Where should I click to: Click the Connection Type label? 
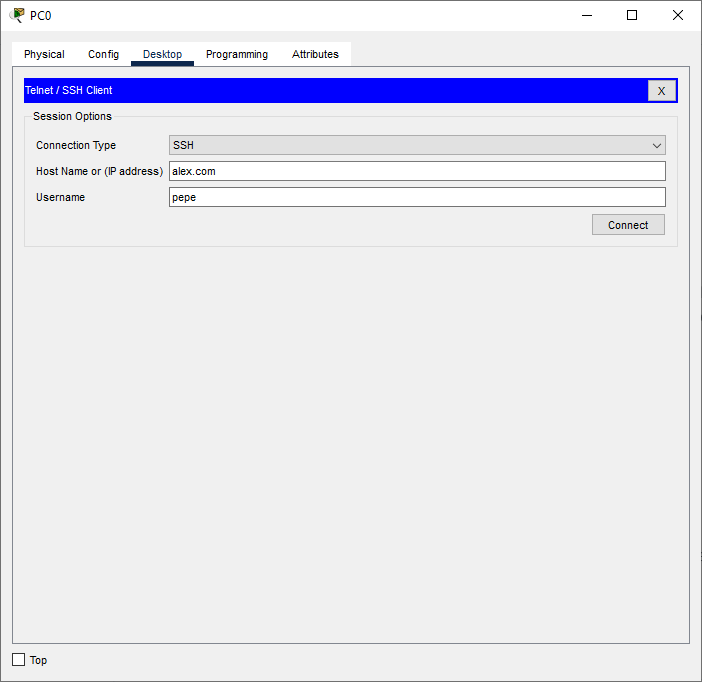76,145
